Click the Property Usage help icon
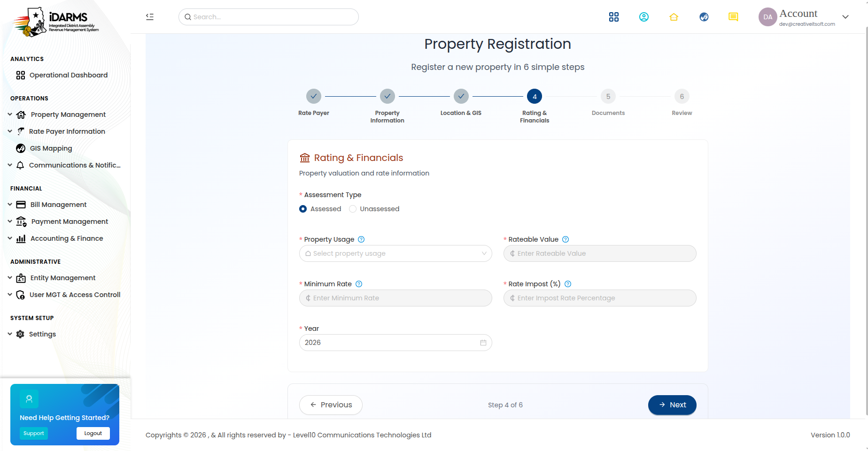The width and height of the screenshot is (868, 451). tap(361, 239)
